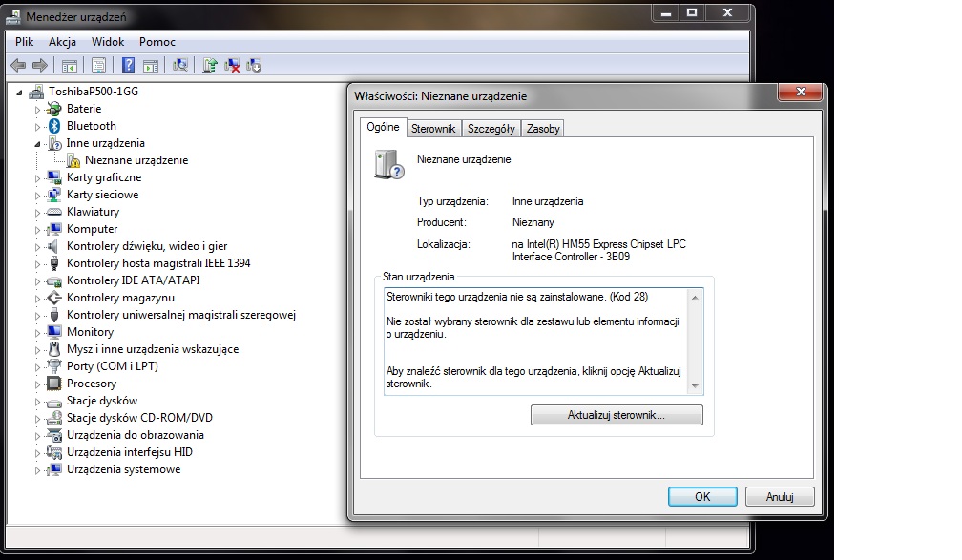Switch to the Szczegóły tab

(x=491, y=129)
